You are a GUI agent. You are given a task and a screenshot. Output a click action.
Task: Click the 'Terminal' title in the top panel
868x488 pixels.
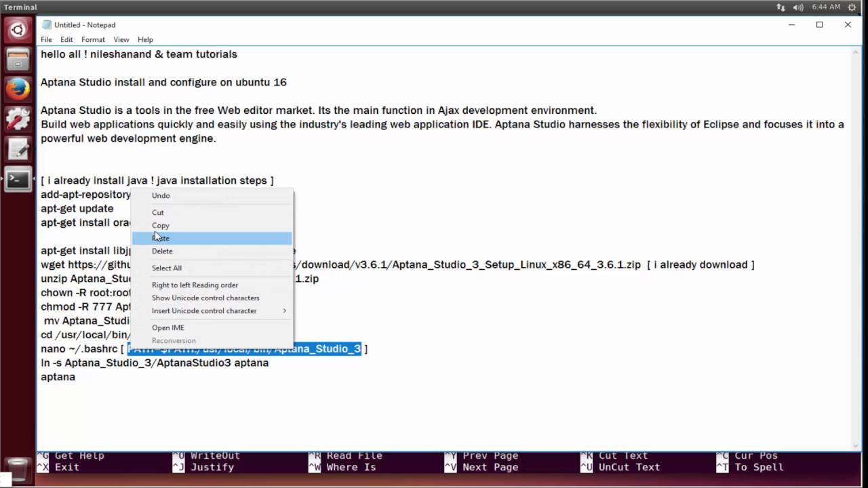coord(20,7)
